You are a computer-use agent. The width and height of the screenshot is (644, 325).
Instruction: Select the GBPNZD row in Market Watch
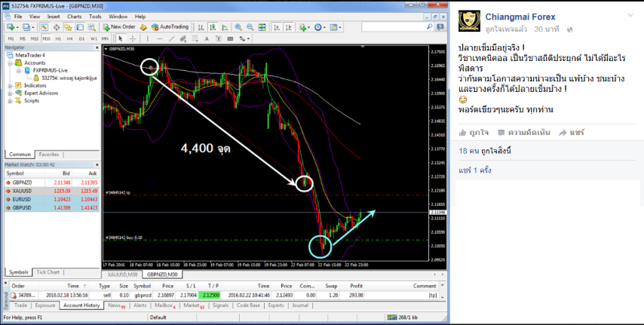52,182
